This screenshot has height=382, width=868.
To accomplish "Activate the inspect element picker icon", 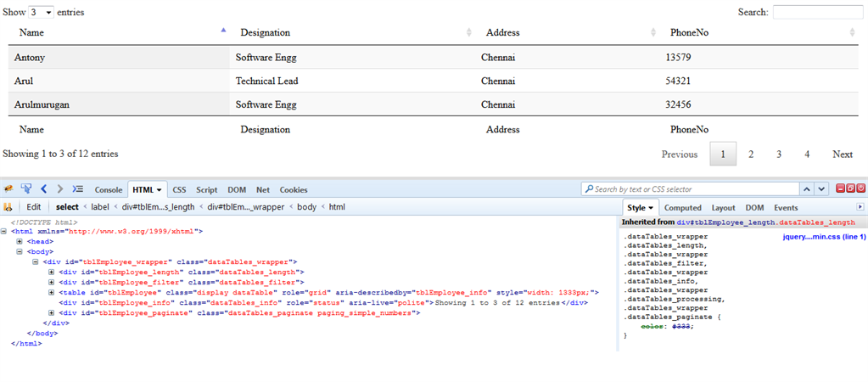I will click(x=26, y=189).
